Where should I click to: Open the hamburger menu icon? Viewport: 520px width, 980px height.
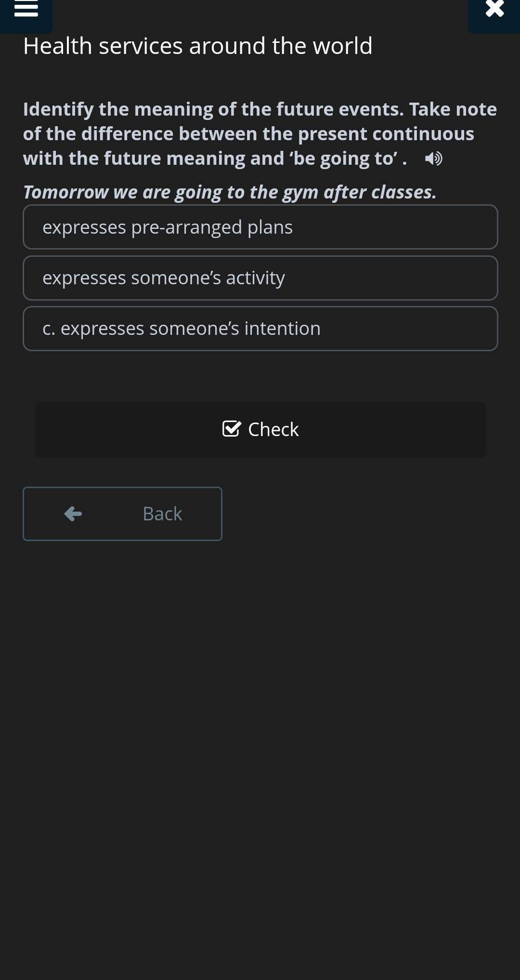pos(26,9)
